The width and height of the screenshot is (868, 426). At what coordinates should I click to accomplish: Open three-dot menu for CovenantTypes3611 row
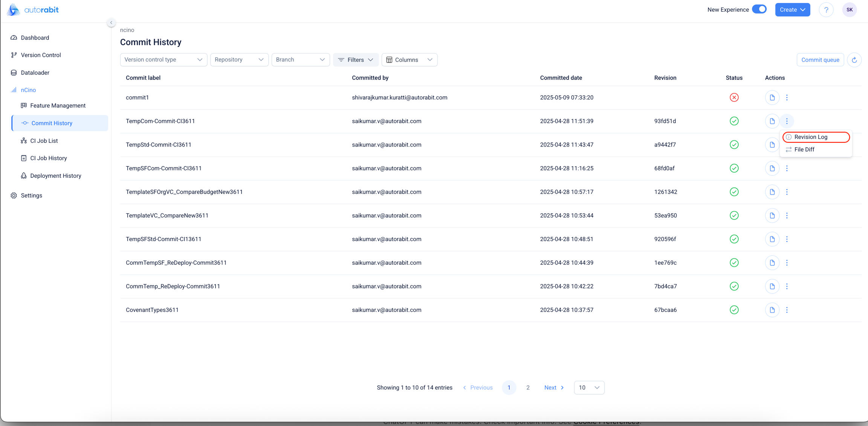pyautogui.click(x=787, y=310)
